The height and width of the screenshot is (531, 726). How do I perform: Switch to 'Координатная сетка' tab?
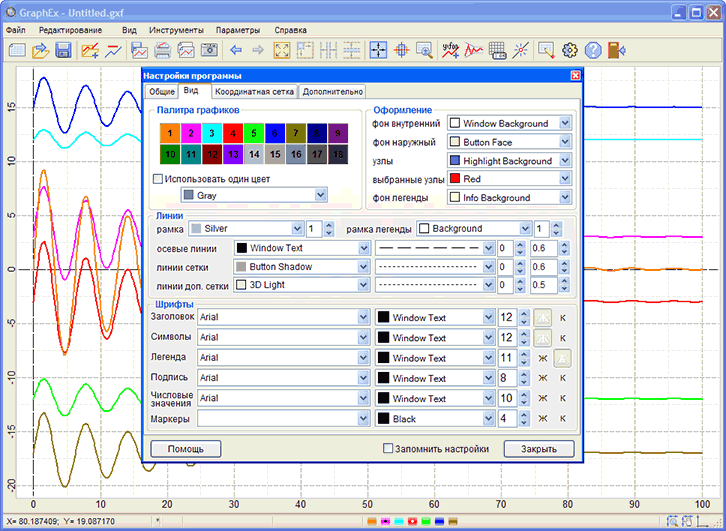(254, 91)
